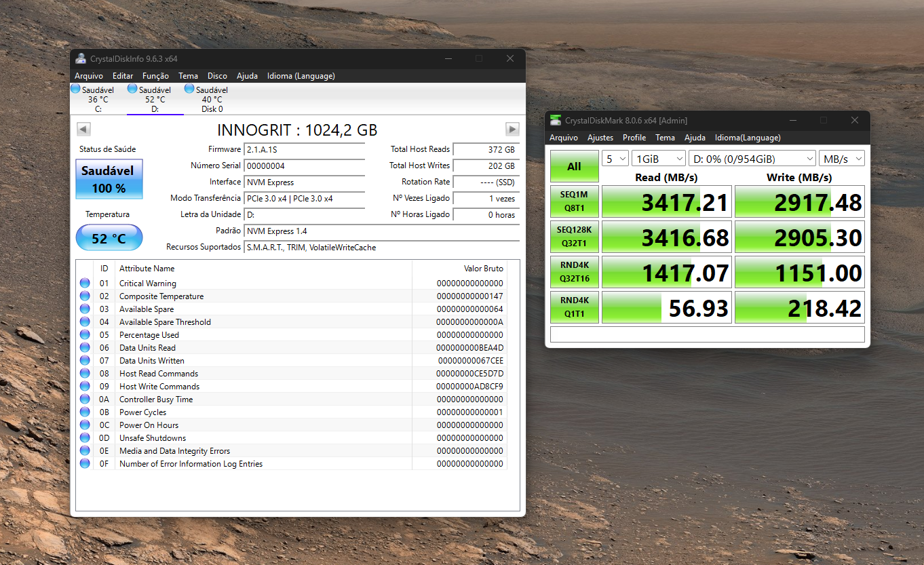Open Ajustes menu in CrystalDiskMark
This screenshot has height=565, width=924.
tap(600, 138)
